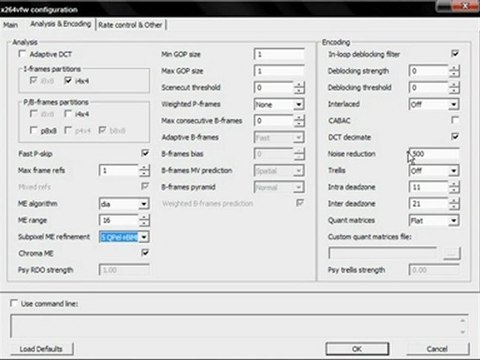Click the Max frame refs value field

(x=119, y=171)
